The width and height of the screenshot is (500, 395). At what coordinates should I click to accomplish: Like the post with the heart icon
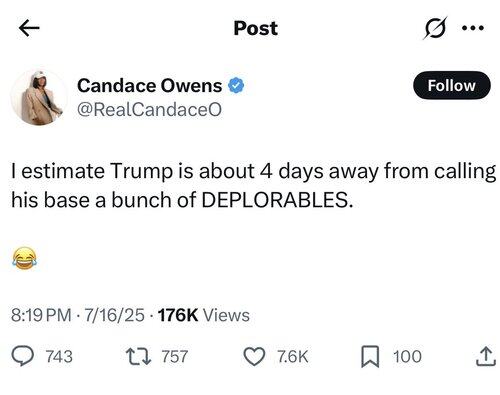coord(254,356)
